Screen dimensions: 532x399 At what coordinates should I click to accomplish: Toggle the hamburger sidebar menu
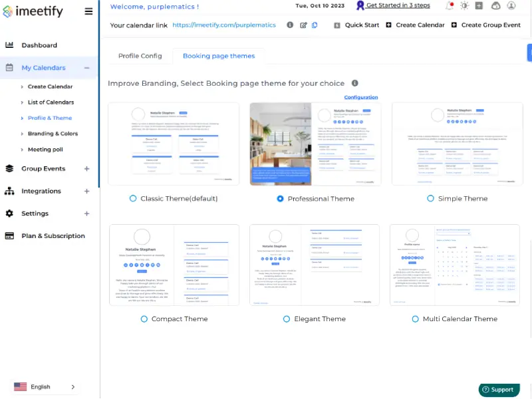click(x=88, y=11)
